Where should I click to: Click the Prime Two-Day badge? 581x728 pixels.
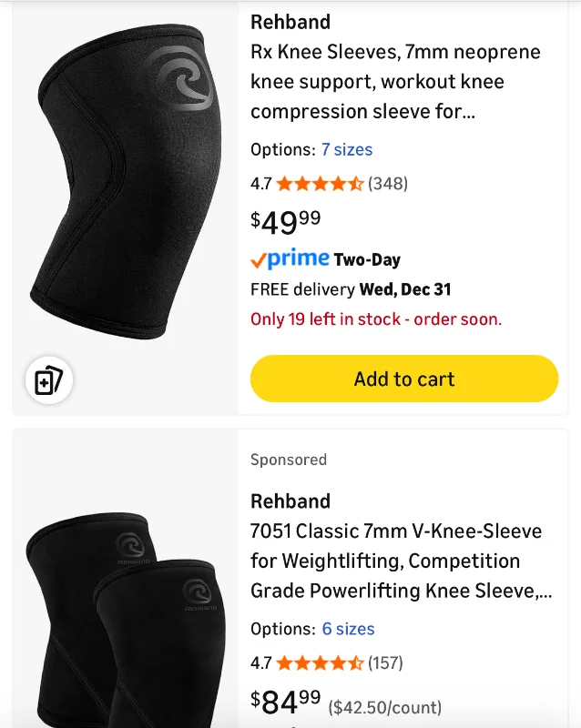325,258
